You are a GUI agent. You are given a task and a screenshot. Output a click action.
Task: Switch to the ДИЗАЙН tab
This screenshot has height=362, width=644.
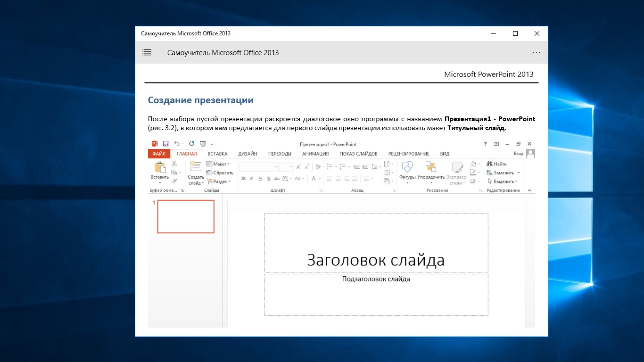[248, 154]
